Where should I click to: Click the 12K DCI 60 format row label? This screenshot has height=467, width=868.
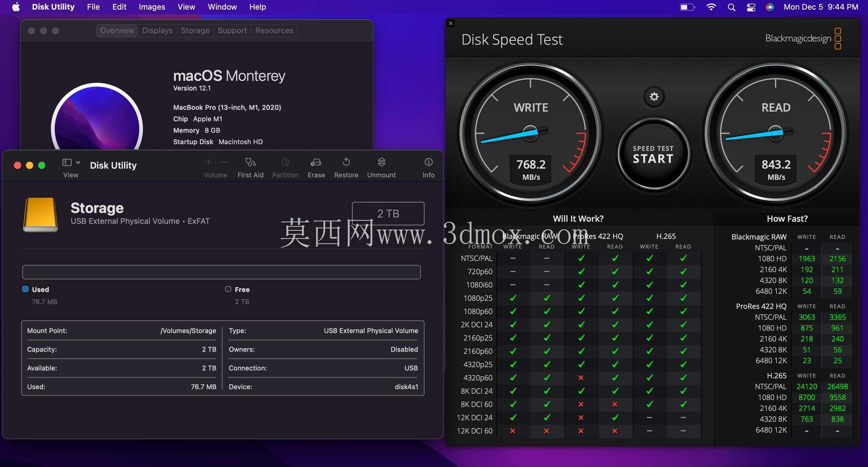coord(474,431)
